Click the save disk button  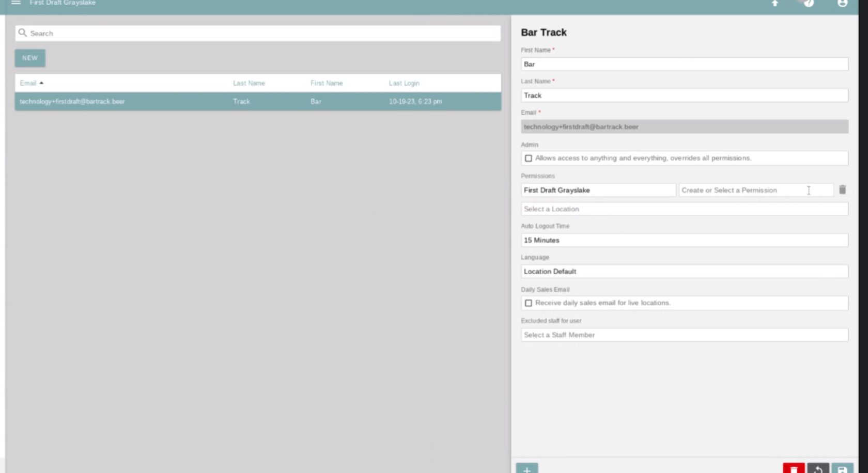click(x=842, y=468)
